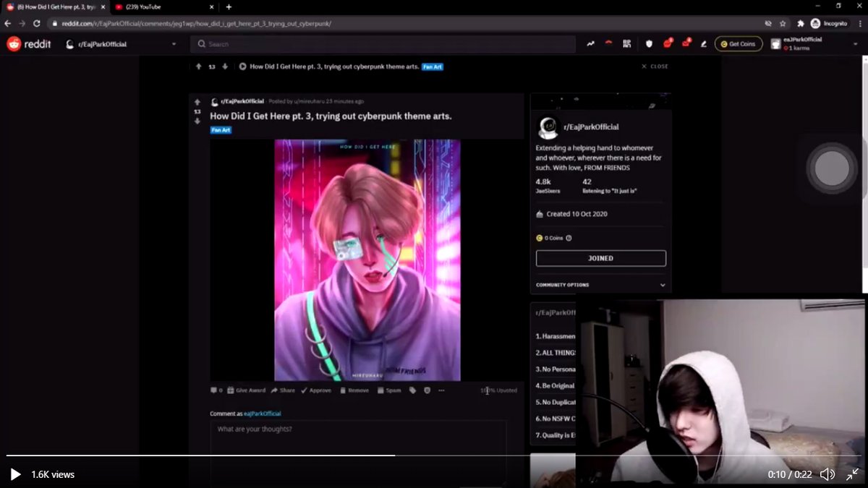
Task: Click 'Created 10 Oct 2020' text
Action: [577, 215]
